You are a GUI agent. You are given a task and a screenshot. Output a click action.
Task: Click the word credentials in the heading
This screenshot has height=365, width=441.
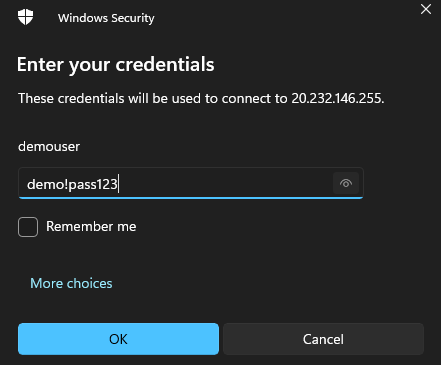[x=165, y=64]
